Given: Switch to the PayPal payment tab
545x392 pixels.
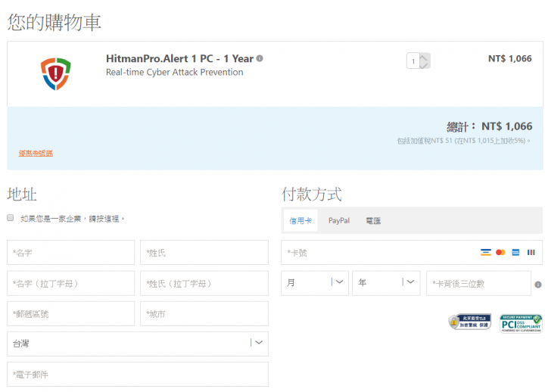Looking at the screenshot, I should 339,220.
